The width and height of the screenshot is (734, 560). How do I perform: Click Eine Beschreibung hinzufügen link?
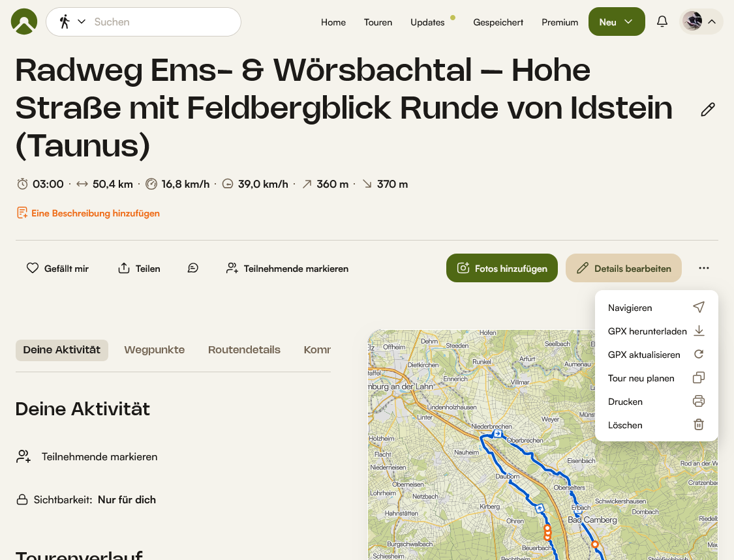click(89, 213)
